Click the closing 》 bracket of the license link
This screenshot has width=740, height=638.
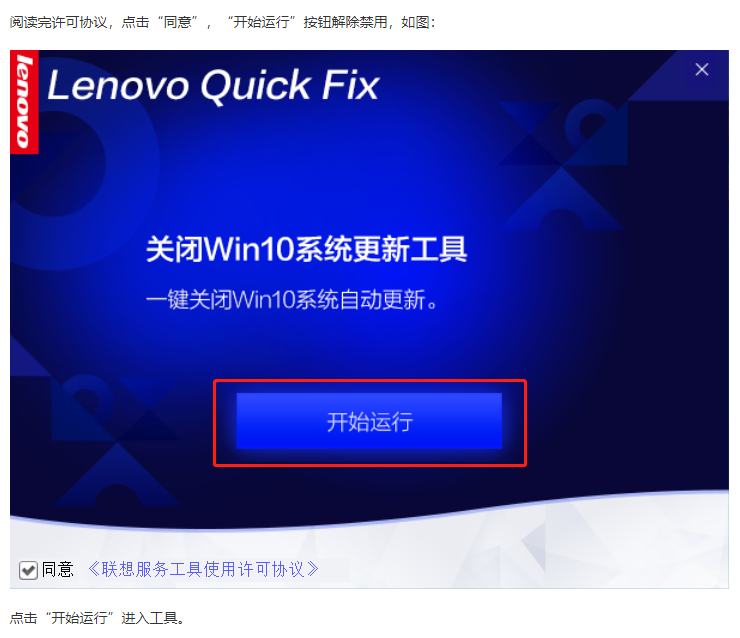point(312,569)
